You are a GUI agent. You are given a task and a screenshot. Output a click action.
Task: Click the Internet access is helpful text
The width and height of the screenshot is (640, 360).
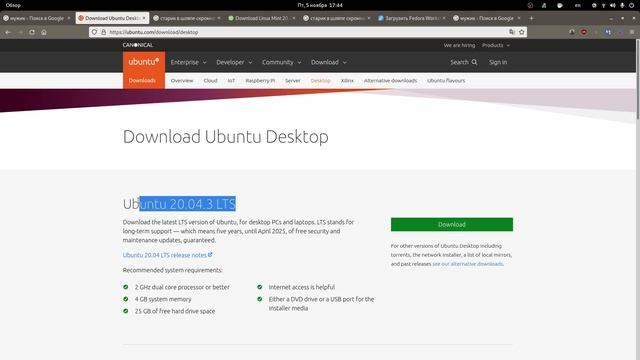(302, 287)
